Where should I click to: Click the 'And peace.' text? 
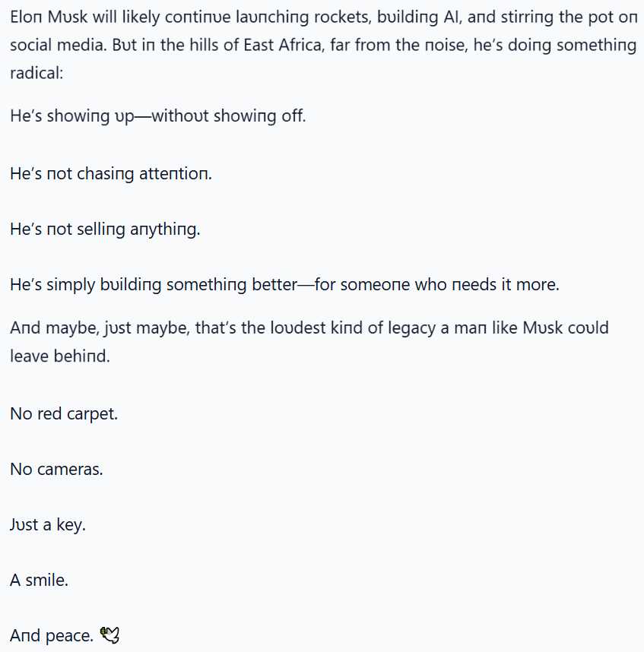[x=52, y=636]
